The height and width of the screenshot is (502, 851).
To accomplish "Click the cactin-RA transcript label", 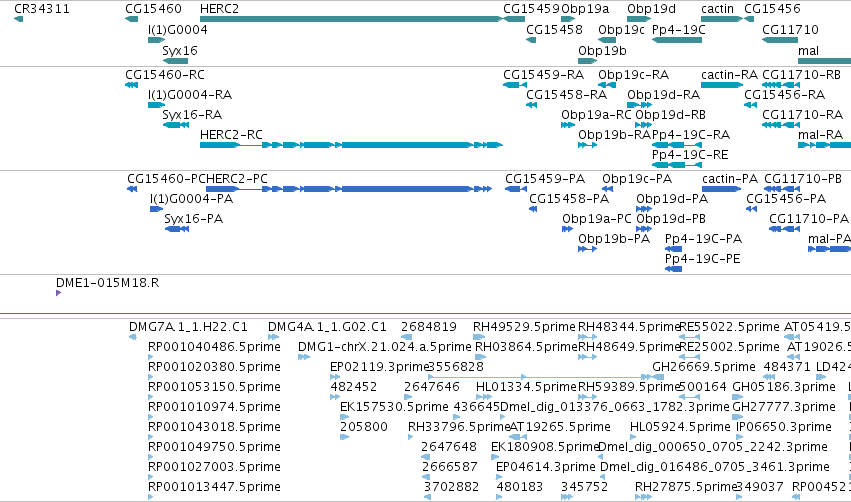I will click(729, 74).
